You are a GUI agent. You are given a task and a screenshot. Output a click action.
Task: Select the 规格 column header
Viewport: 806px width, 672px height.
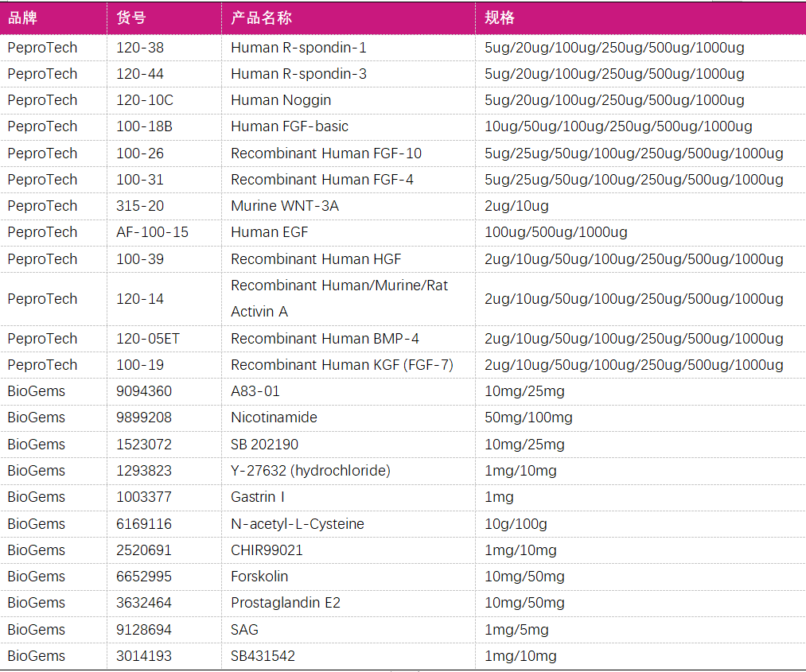500,18
